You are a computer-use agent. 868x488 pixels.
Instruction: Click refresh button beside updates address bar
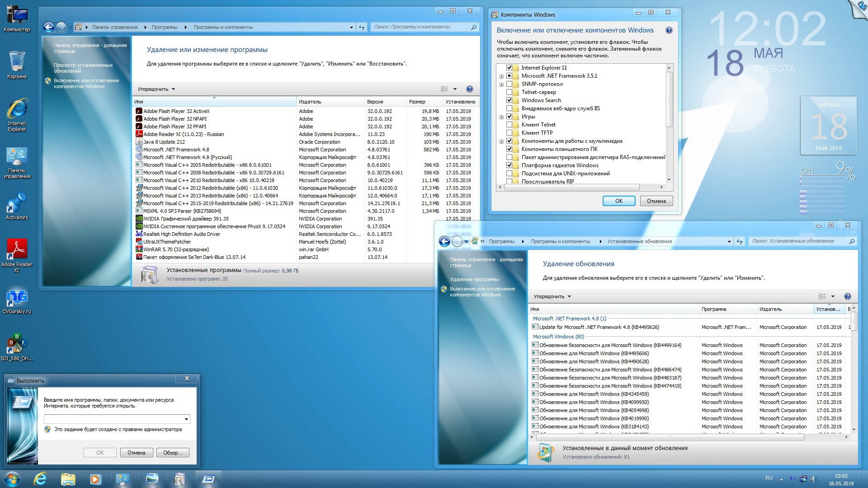tap(740, 241)
